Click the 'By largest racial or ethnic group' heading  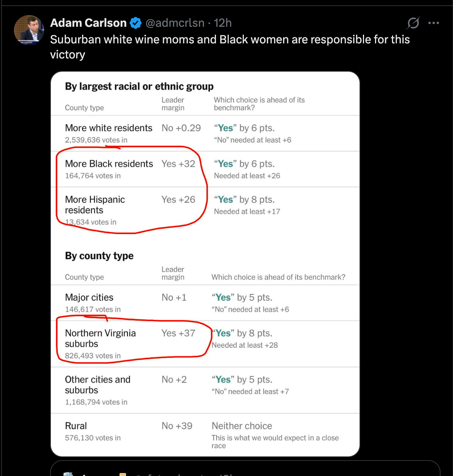(x=139, y=86)
